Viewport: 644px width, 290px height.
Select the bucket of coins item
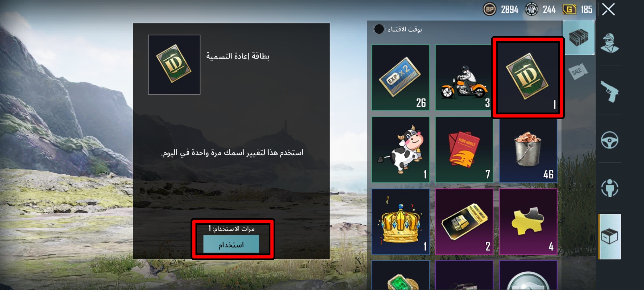point(528,150)
